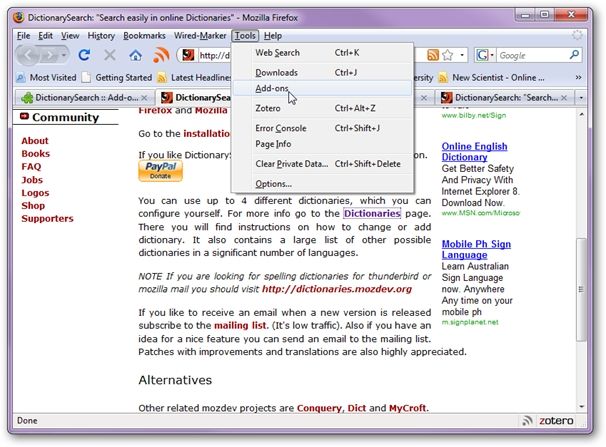Image resolution: width=606 pixels, height=447 pixels.
Task: Open the View menu
Action: coord(70,36)
